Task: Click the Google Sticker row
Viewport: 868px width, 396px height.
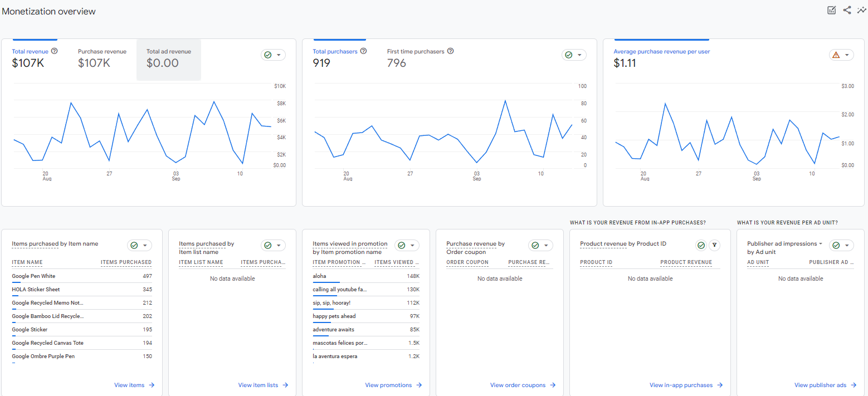Action: pos(82,330)
